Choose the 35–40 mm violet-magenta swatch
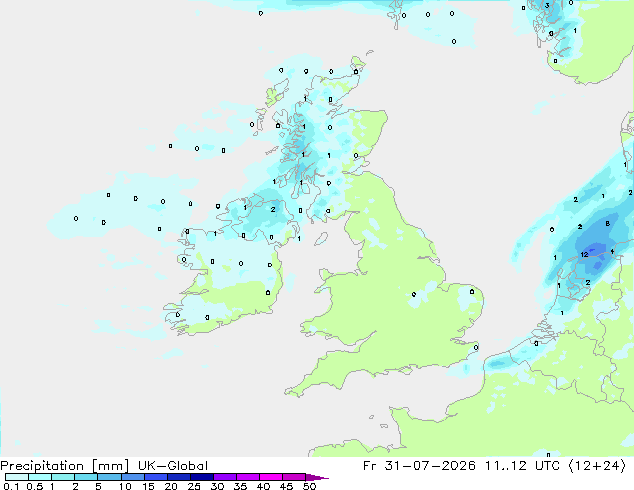This screenshot has width=634, height=490. (247, 477)
